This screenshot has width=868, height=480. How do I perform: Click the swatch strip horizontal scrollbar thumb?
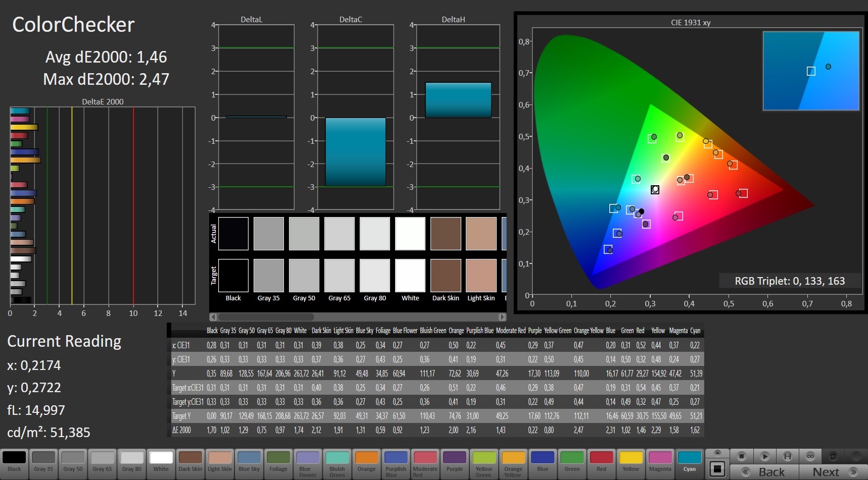[266, 317]
